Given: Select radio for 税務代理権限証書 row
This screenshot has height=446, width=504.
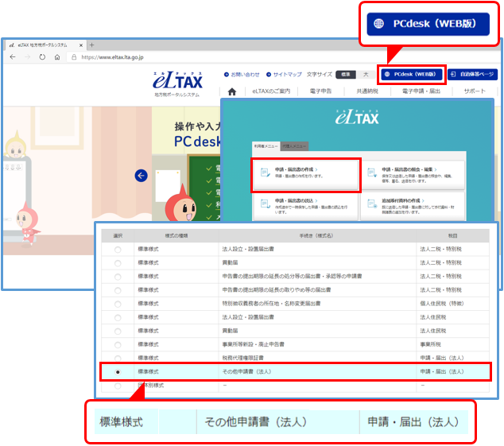Looking at the screenshot, I should pos(118,359).
